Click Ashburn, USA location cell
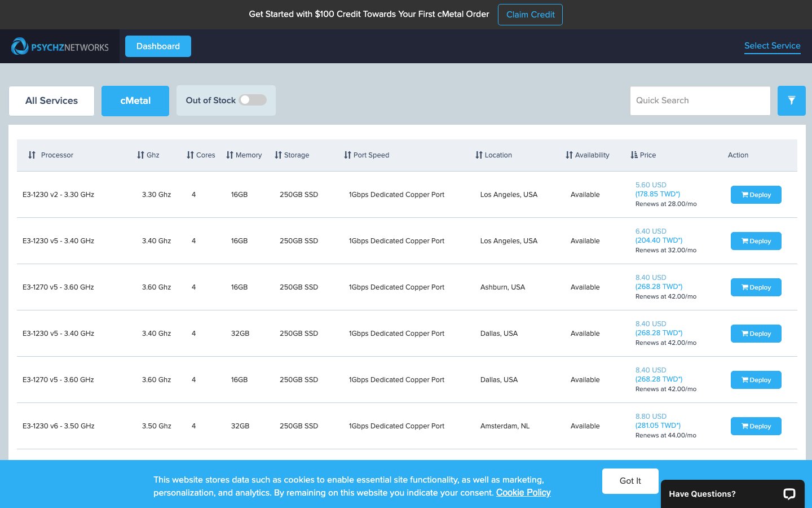Screen dimensions: 812x508 502,287
